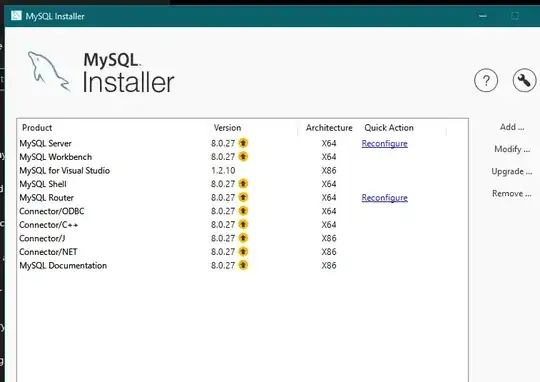Click the MySQL Installer title bar icon
The width and height of the screenshot is (540, 382).
[16, 16]
